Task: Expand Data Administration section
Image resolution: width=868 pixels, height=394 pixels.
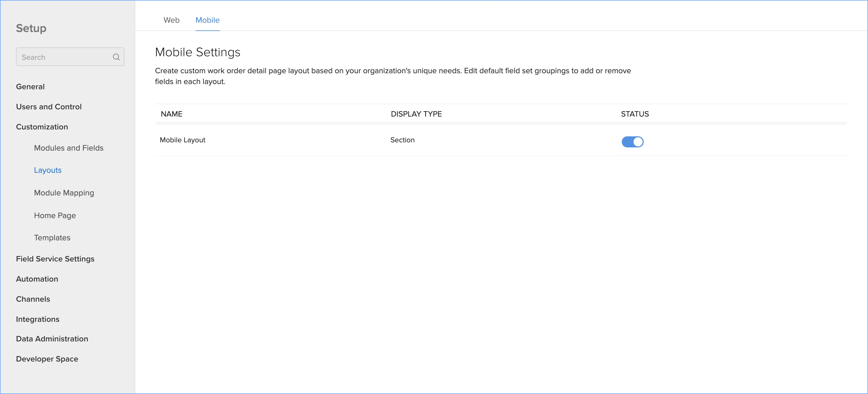Action: coord(52,339)
